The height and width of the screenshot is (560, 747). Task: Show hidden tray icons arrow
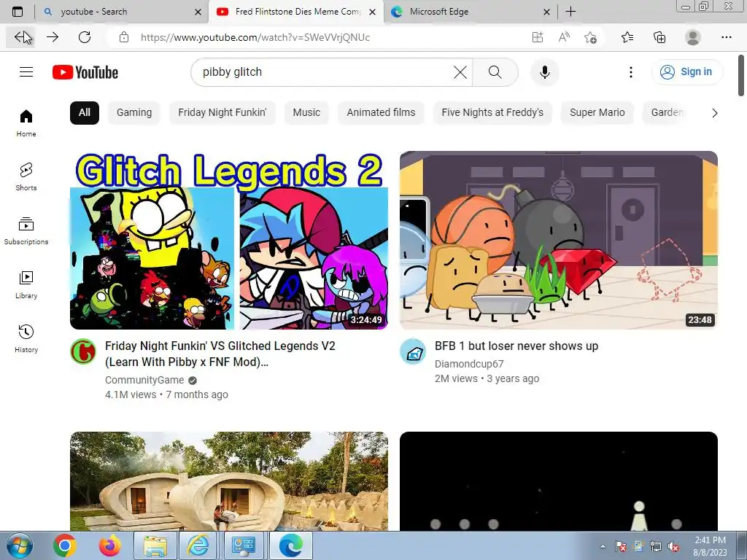pos(603,546)
